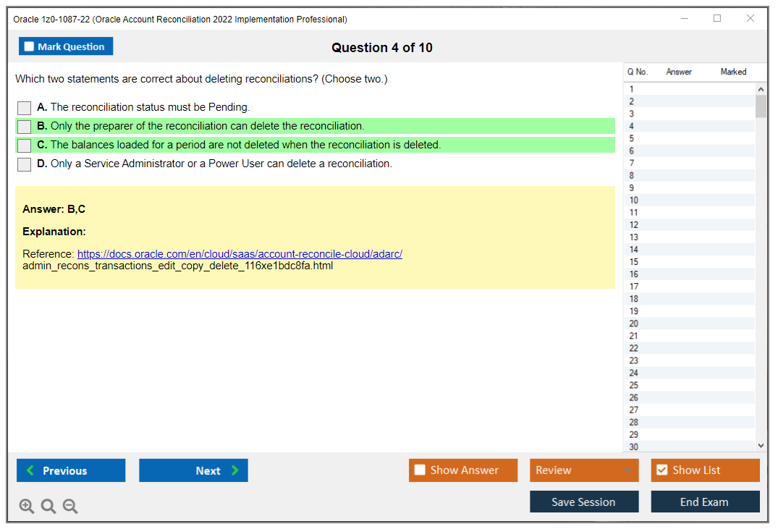Click the green right chevron on Next
778x532 pixels.
tap(234, 470)
